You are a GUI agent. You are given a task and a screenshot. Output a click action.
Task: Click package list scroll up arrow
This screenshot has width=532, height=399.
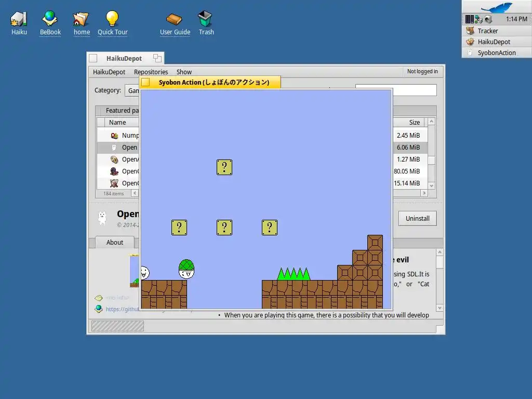[432, 121]
